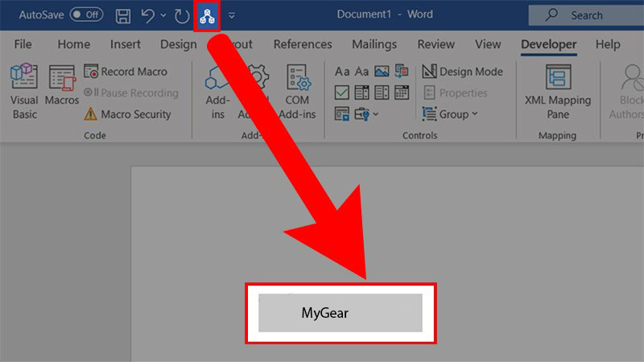Click the MyGear button in document
Image resolution: width=644 pixels, height=362 pixels.
[x=340, y=313]
